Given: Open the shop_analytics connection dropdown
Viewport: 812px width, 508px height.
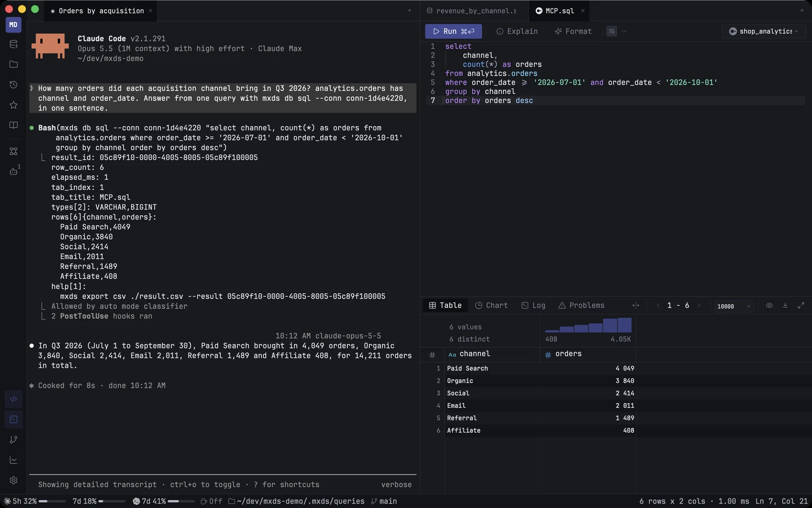Looking at the screenshot, I should pos(764,31).
